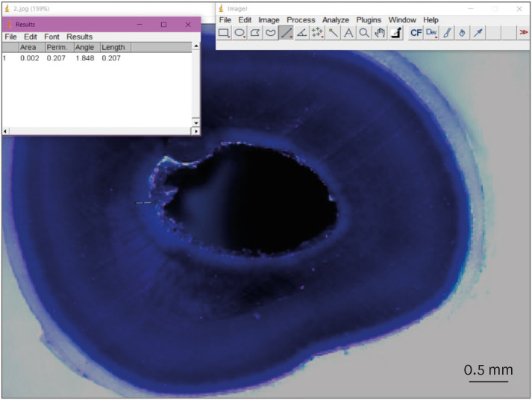532x400 pixels.
Task: Click the Color picker dropper tool
Action: tap(395, 33)
